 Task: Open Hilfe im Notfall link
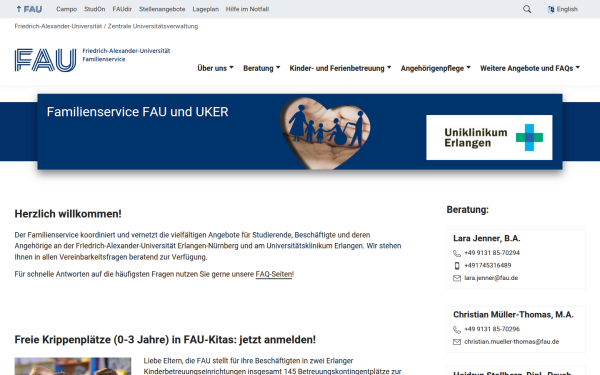click(247, 9)
